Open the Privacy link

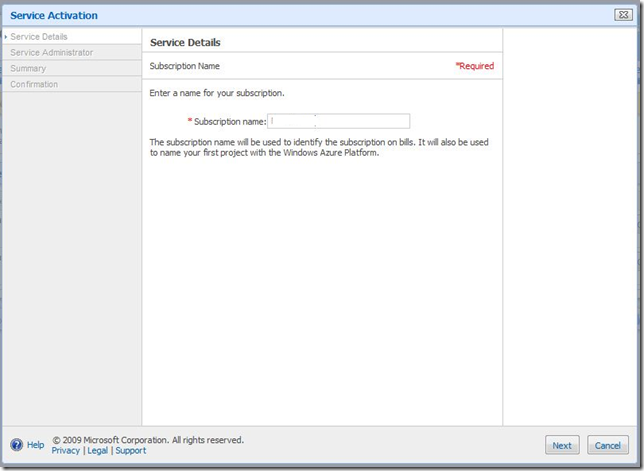click(65, 450)
